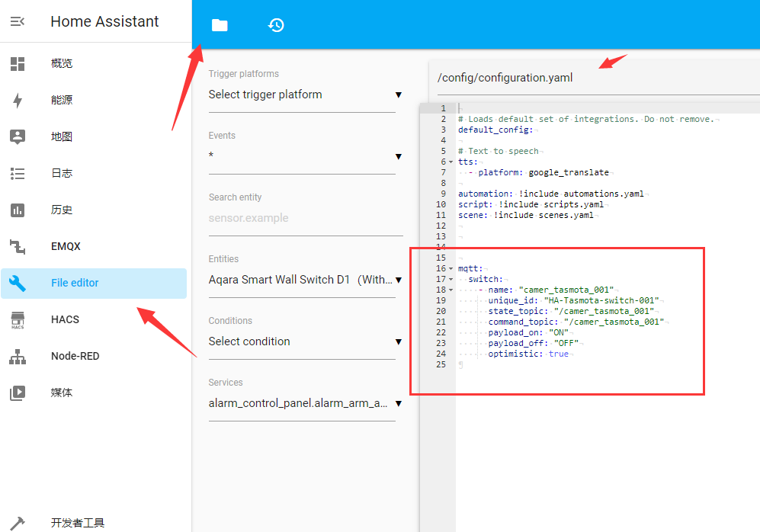Browse files with the folder icon
The width and height of the screenshot is (760, 532).
pyautogui.click(x=220, y=24)
